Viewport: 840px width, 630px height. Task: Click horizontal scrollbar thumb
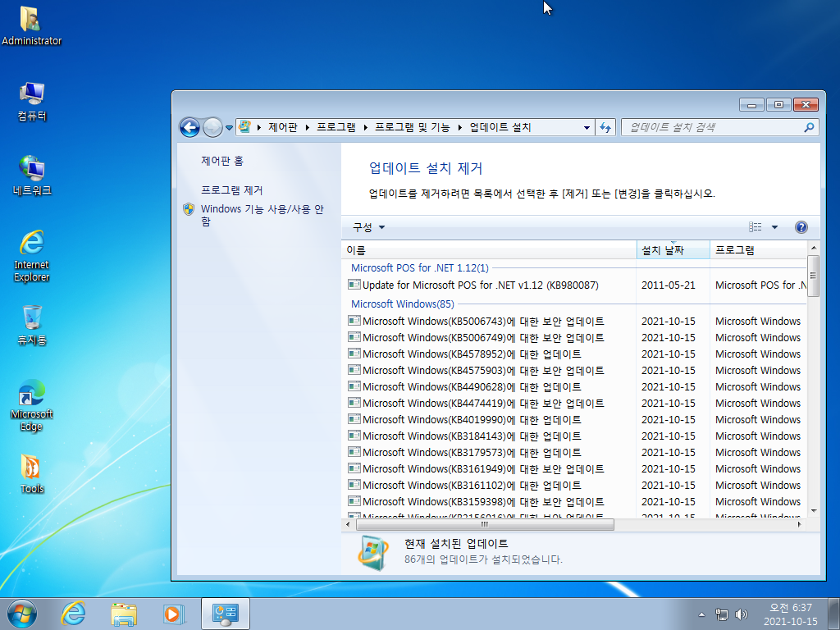pos(485,524)
